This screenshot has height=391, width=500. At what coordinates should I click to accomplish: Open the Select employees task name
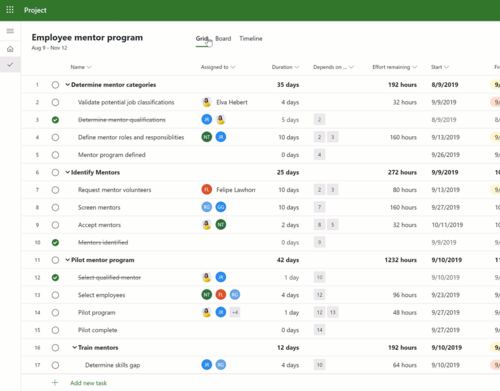pyautogui.click(x=101, y=295)
